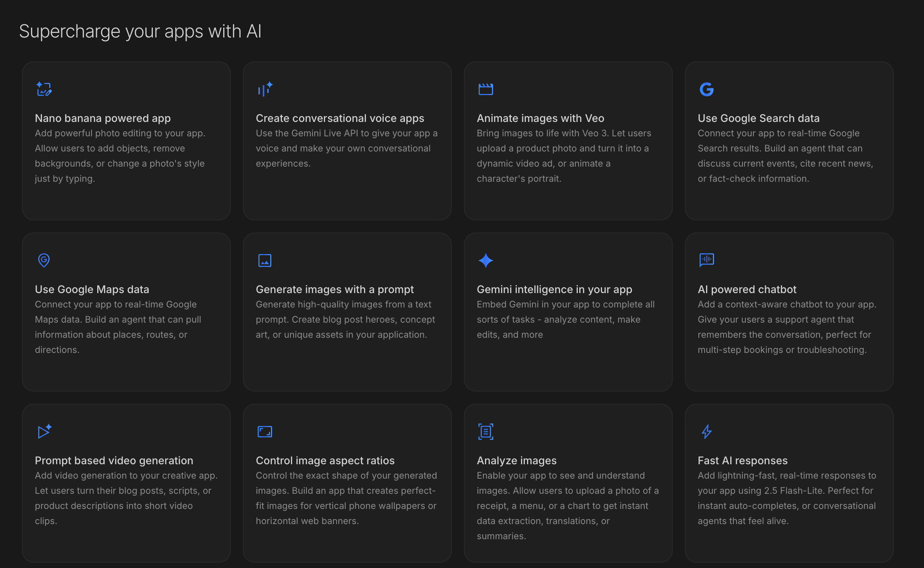Click the Google Maps pin icon

44,261
